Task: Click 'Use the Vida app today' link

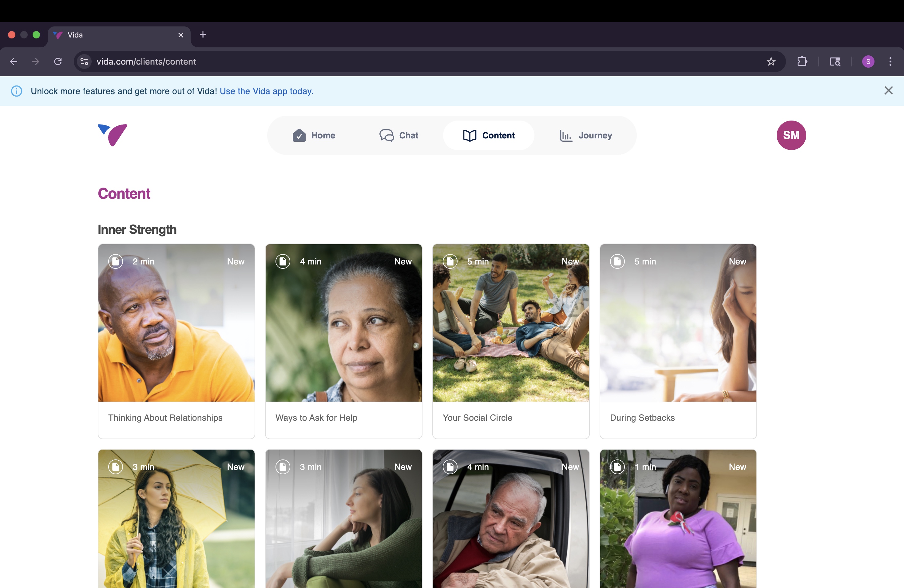Action: (x=266, y=91)
